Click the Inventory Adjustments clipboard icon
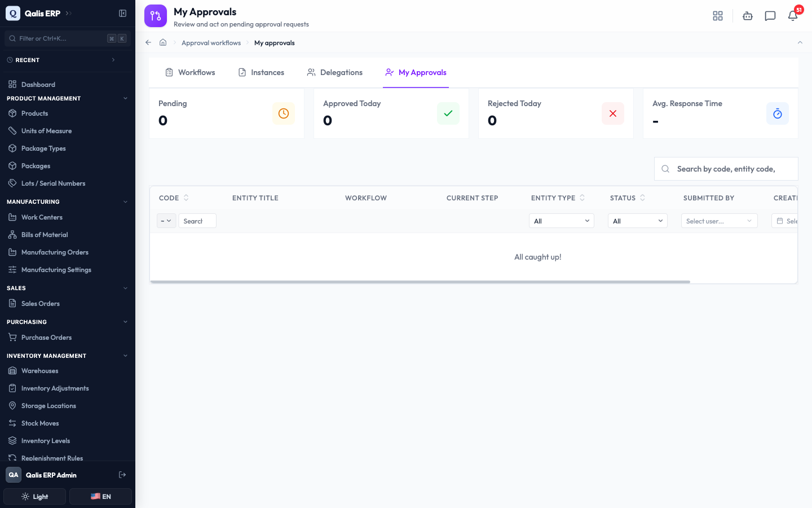 (x=12, y=388)
